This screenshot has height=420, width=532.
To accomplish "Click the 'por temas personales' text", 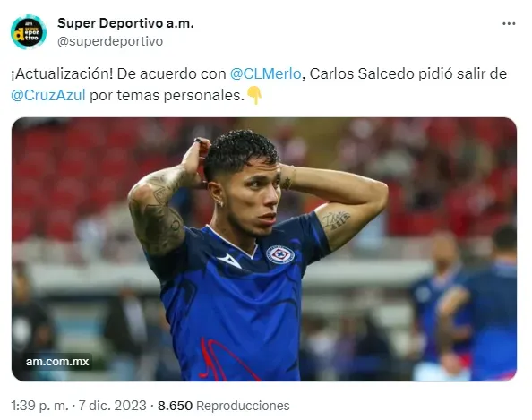I will point(167,95).
